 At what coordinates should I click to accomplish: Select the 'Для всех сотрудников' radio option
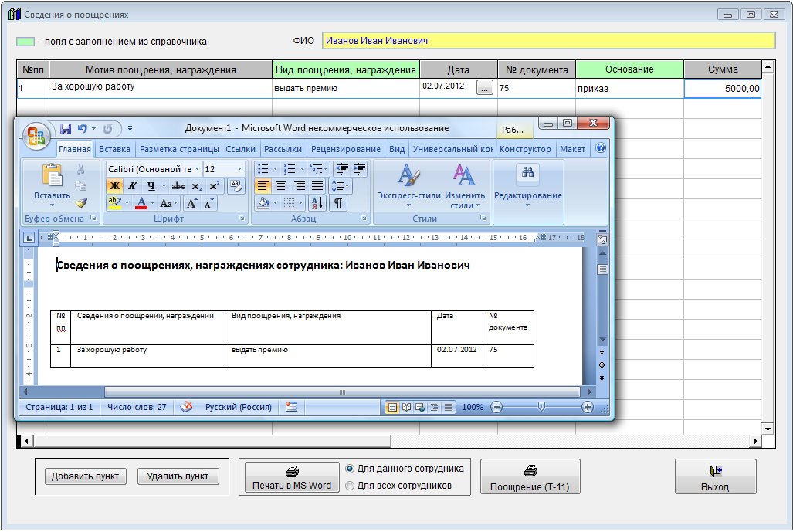[350, 486]
